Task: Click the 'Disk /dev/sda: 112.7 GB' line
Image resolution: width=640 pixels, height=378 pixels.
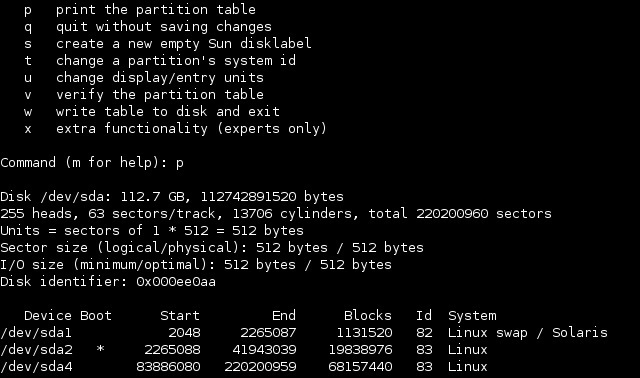Action: 172,197
